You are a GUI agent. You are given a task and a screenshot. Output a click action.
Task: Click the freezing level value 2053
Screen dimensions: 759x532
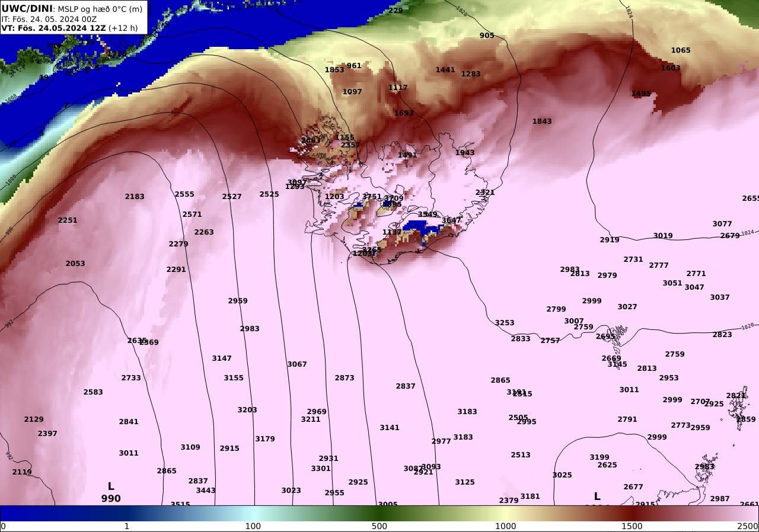(x=75, y=264)
